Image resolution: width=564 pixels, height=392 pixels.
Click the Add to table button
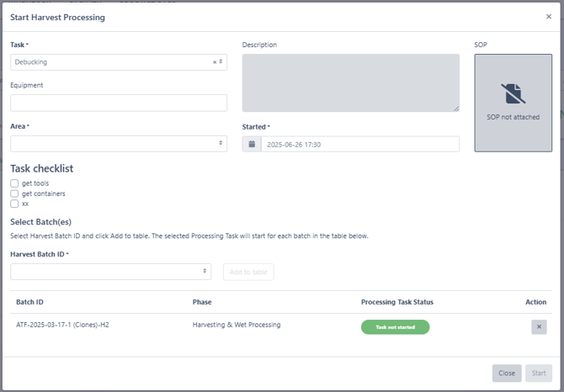248,272
